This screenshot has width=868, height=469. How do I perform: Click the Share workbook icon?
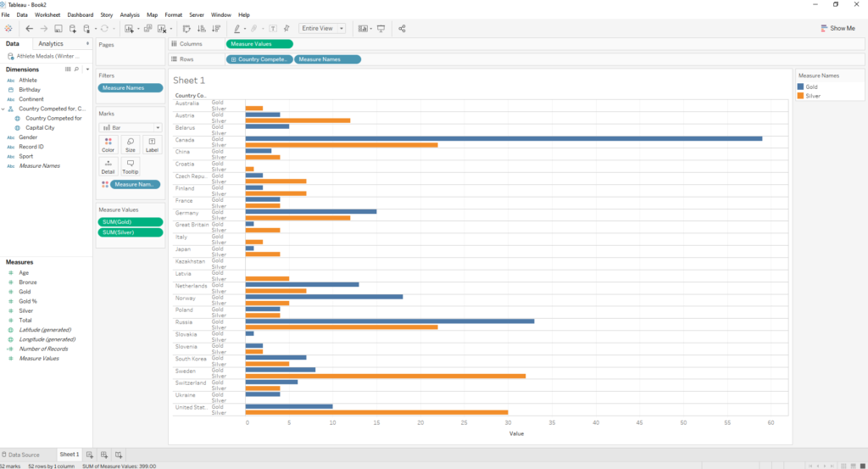coord(402,28)
